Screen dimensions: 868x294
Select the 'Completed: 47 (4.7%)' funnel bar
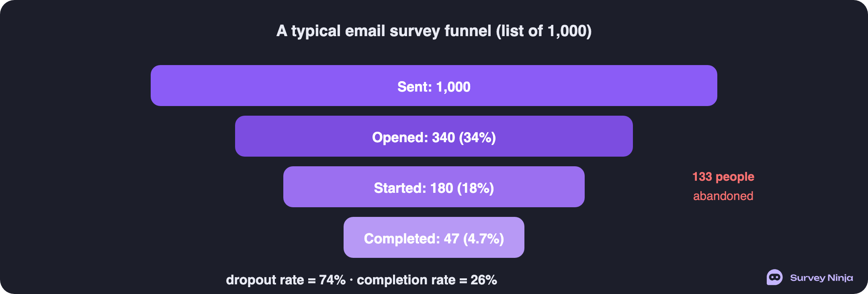pyautogui.click(x=434, y=237)
